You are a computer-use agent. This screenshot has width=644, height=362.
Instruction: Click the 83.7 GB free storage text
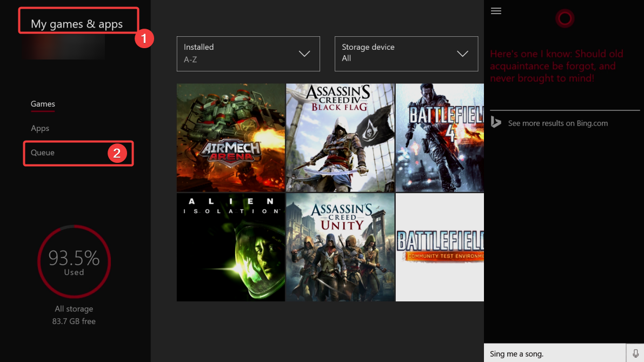click(74, 321)
